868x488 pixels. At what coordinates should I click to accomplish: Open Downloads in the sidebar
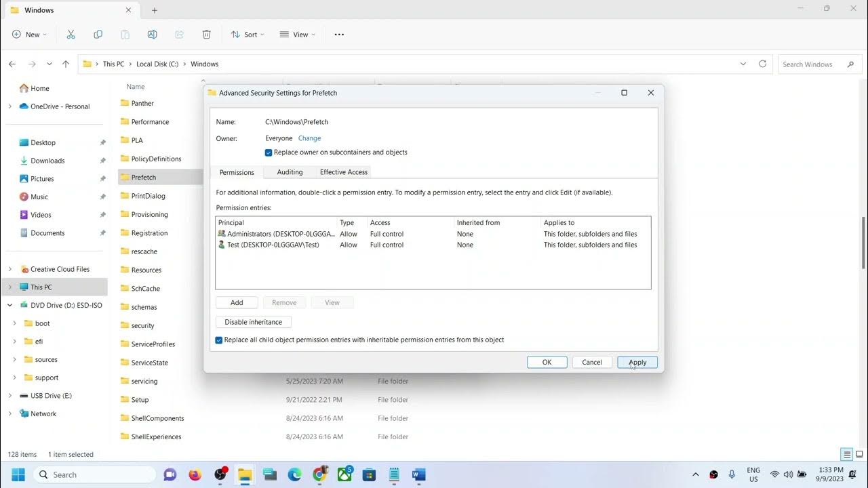click(x=47, y=161)
